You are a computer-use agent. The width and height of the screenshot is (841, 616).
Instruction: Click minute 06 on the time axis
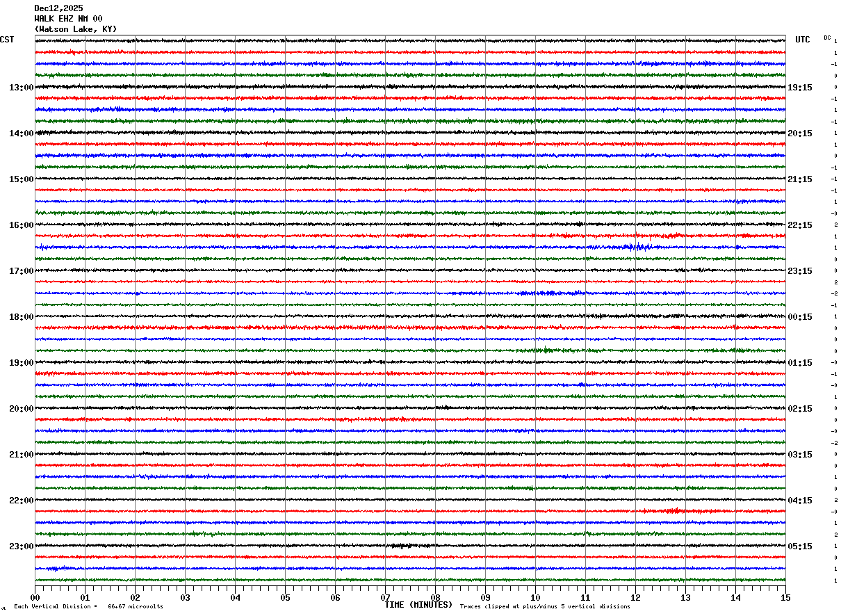(335, 597)
